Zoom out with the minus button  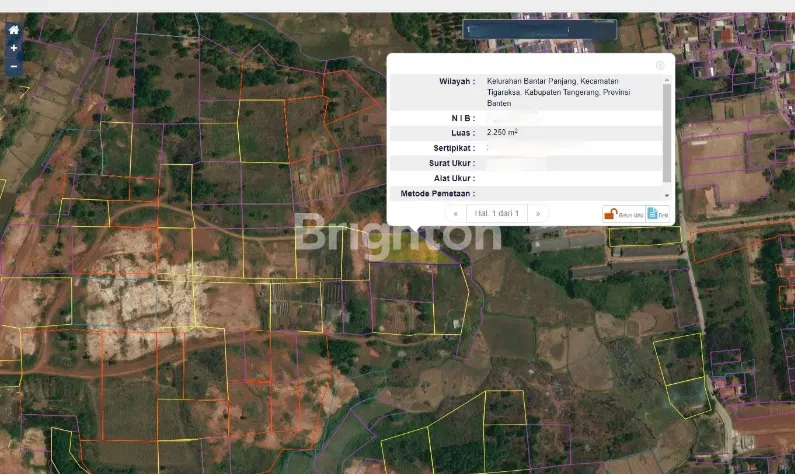coord(13,66)
